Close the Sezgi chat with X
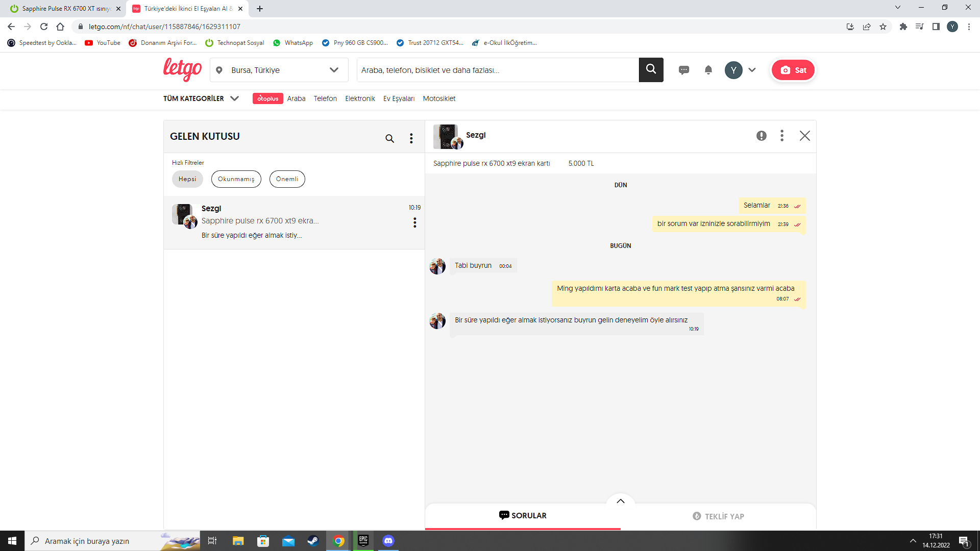980x551 pixels. pyautogui.click(x=804, y=136)
